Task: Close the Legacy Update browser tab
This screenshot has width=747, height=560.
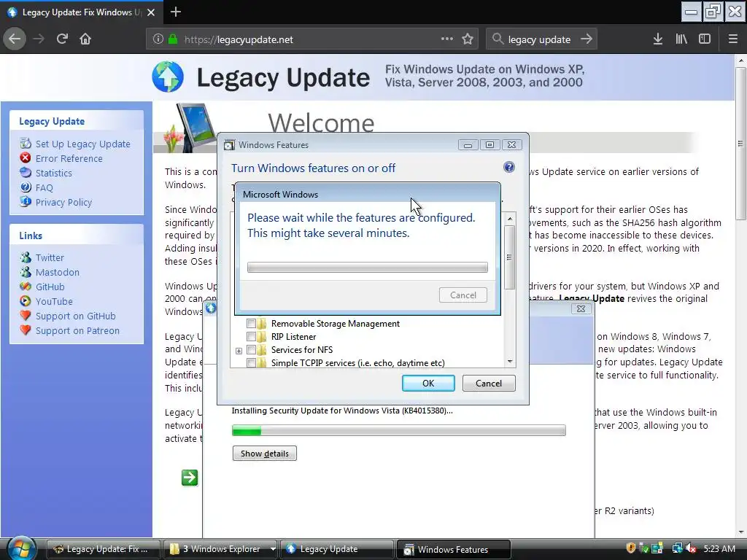Action: coord(151,12)
